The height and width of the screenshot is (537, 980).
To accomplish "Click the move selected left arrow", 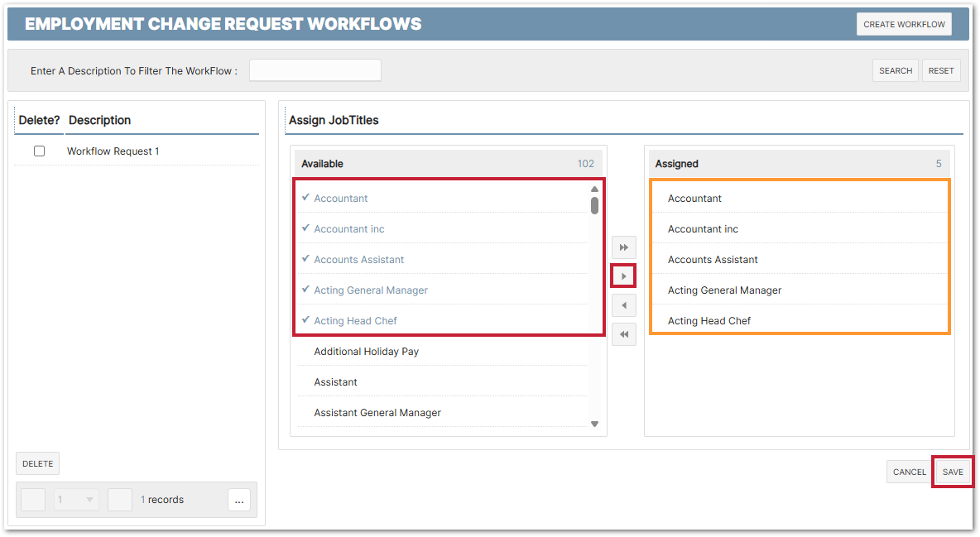I will 623,305.
